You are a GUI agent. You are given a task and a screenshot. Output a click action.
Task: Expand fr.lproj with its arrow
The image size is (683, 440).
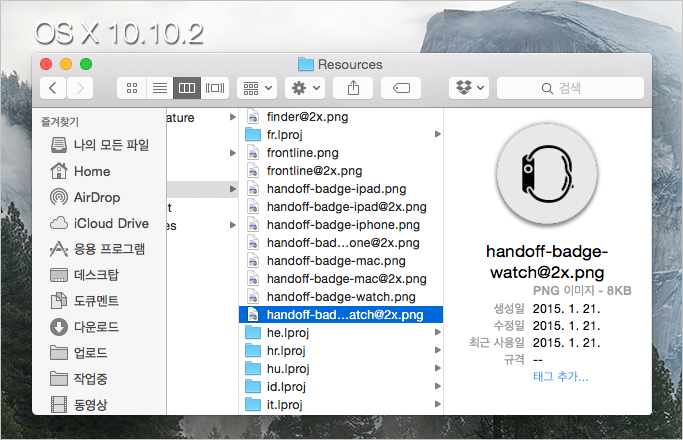tap(437, 134)
